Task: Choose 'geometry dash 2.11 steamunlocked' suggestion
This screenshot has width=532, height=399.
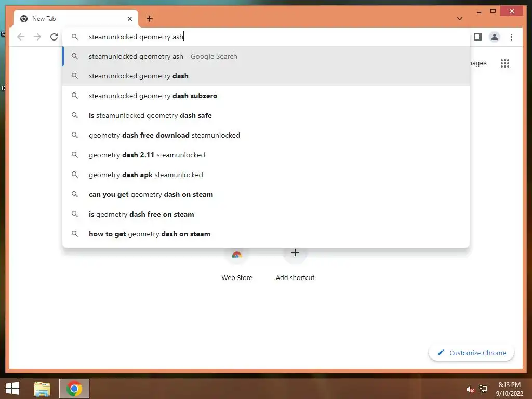Action: 267,155
